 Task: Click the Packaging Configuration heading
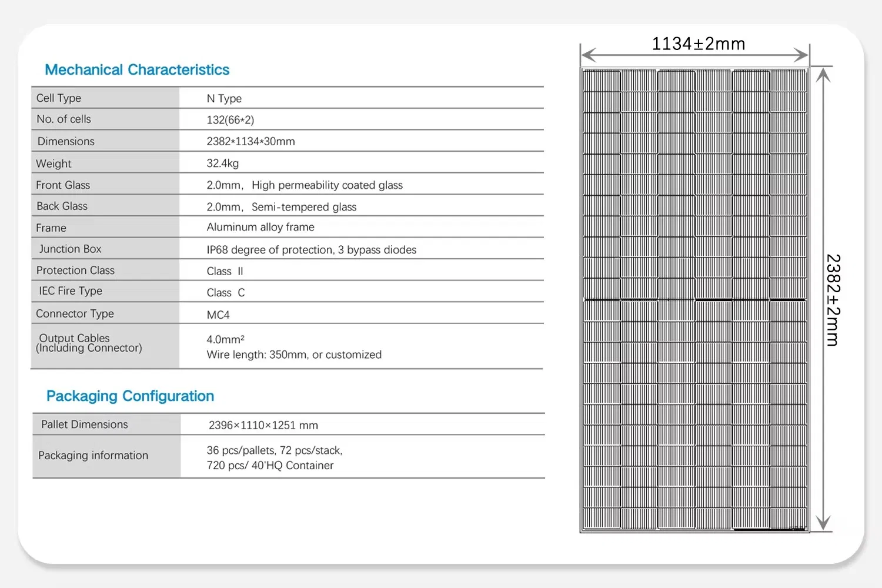(x=130, y=396)
